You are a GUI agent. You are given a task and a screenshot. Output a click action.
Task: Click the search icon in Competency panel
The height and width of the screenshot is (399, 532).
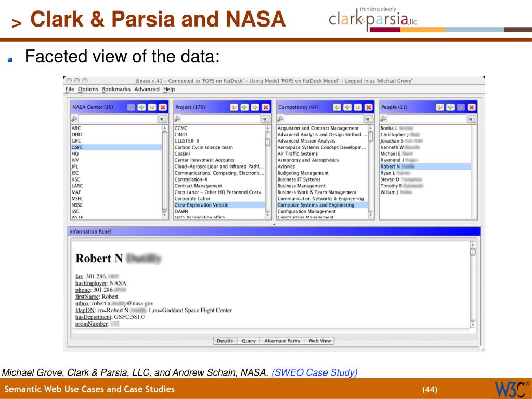coord(280,119)
